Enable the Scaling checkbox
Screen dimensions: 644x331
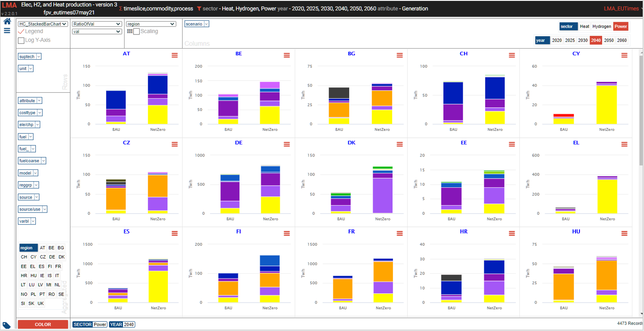pos(137,31)
